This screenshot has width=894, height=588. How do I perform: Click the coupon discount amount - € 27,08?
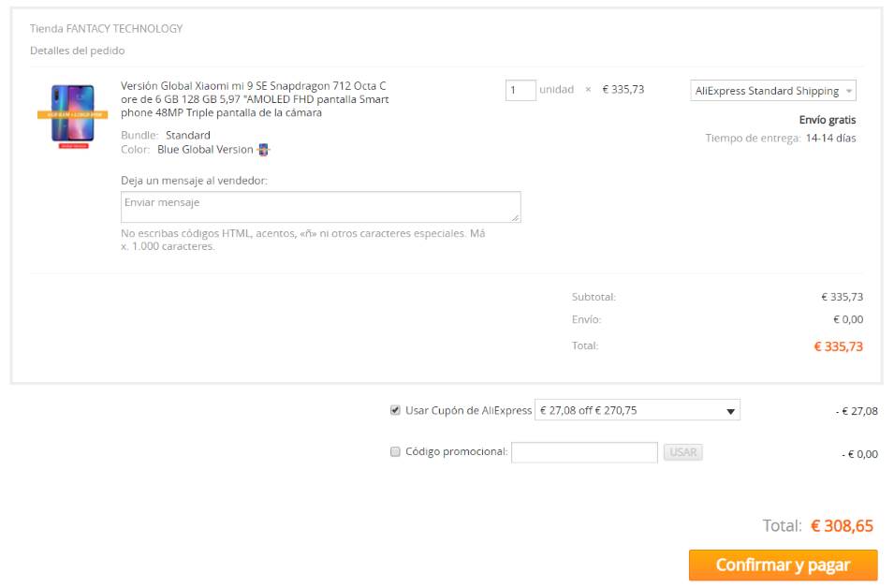point(857,411)
